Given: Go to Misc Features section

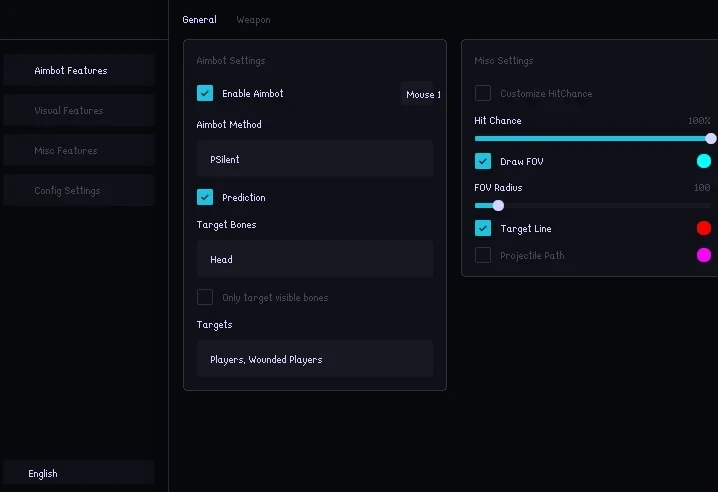Looking at the screenshot, I should pos(79,150).
